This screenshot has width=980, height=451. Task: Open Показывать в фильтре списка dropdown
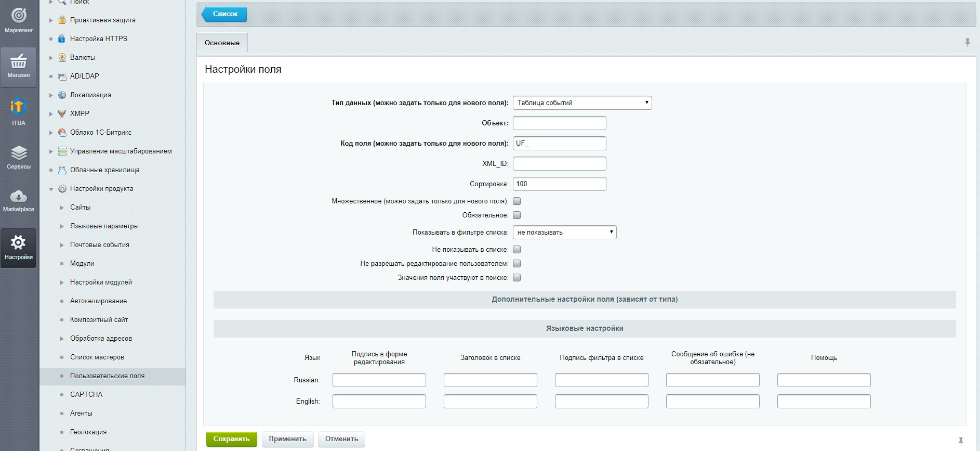pos(564,233)
